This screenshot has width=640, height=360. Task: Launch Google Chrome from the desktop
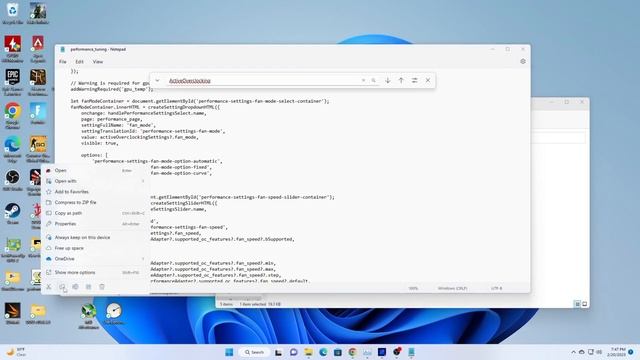(13, 116)
